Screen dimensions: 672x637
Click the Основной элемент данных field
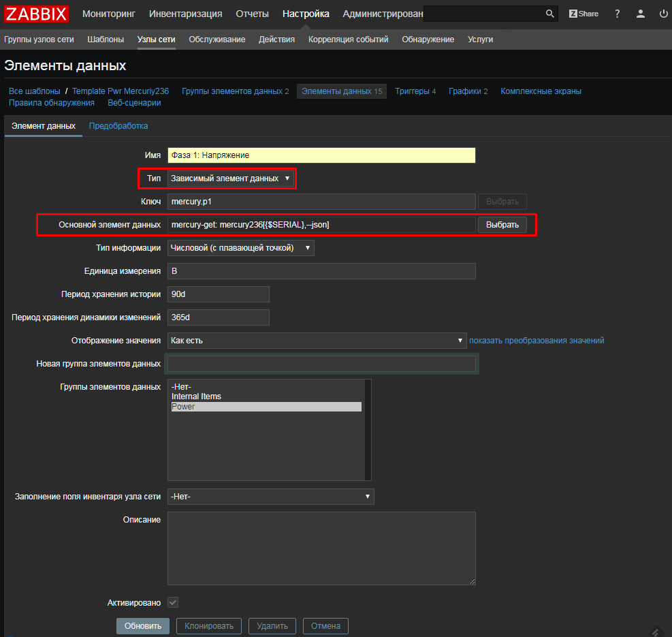321,225
